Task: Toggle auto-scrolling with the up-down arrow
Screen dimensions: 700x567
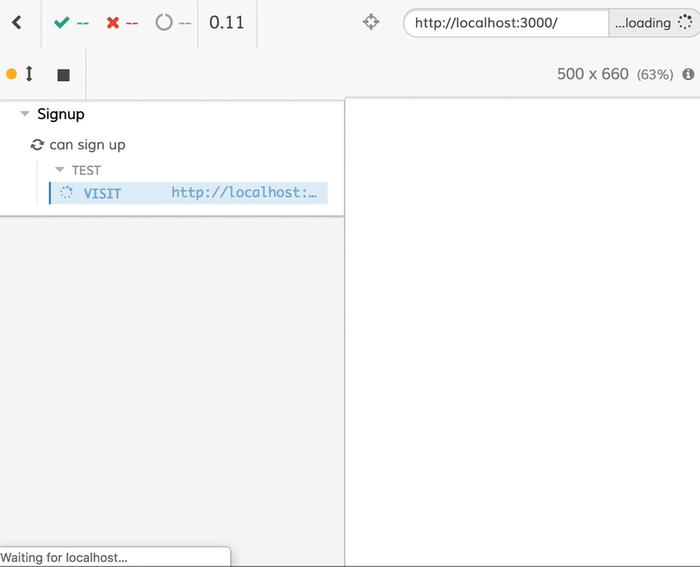Action: click(29, 74)
